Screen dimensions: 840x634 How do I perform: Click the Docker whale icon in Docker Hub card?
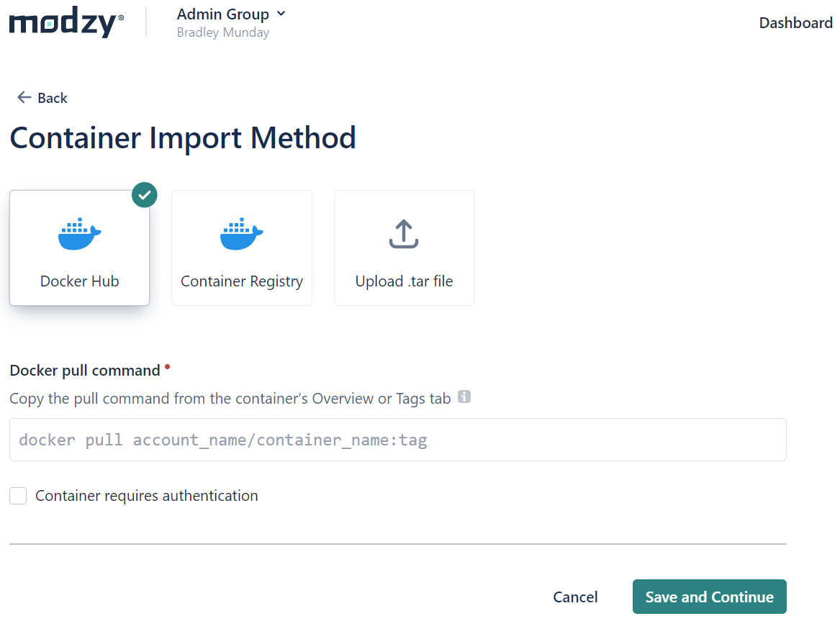[80, 234]
